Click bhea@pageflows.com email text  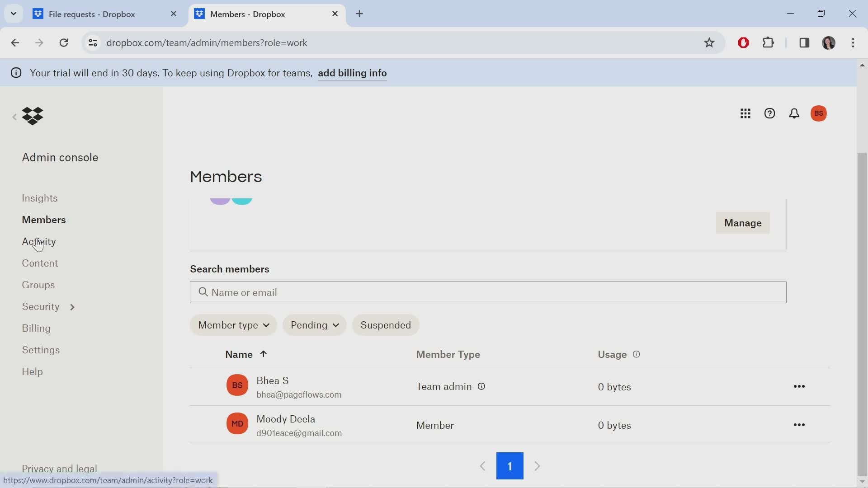tap(299, 395)
